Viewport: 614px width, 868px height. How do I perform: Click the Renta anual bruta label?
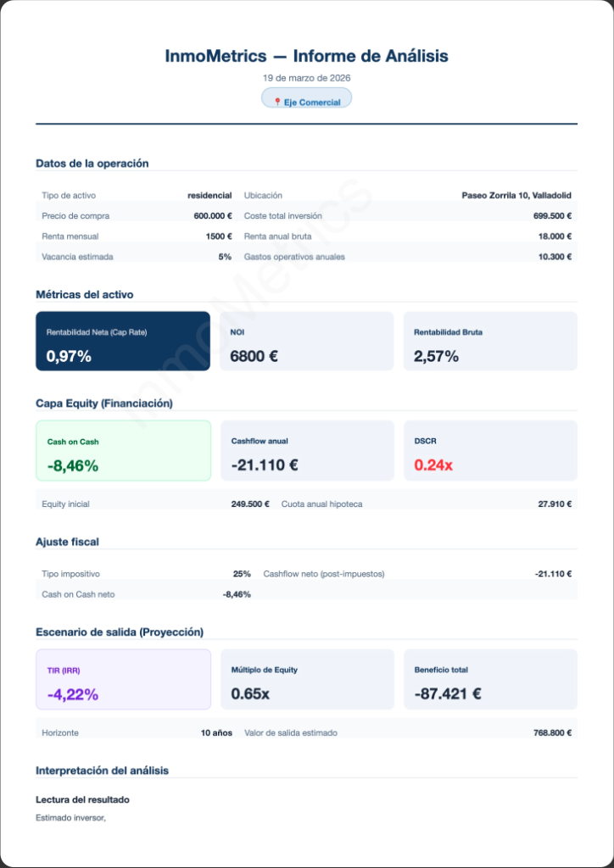point(277,236)
